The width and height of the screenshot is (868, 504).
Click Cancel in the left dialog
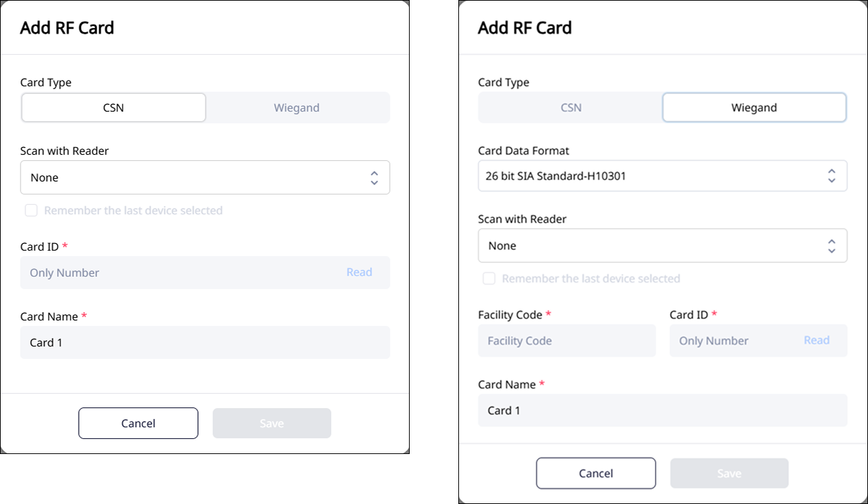[138, 423]
